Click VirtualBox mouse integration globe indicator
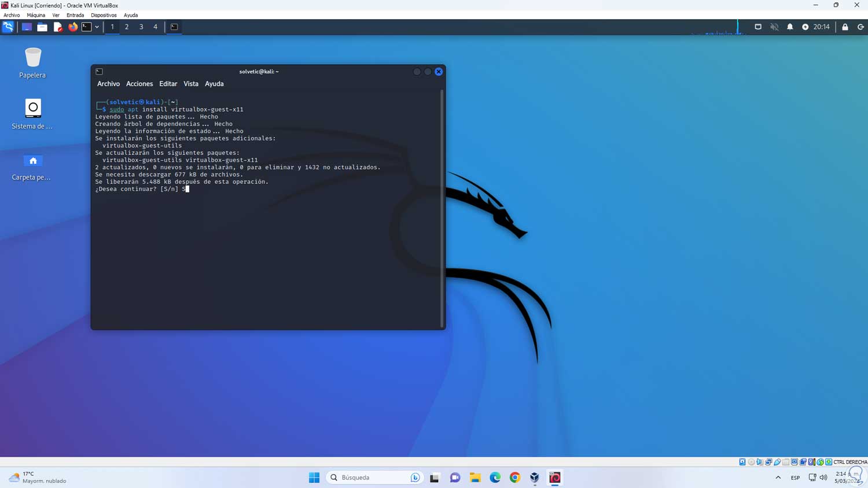This screenshot has height=488, width=868. [821, 462]
